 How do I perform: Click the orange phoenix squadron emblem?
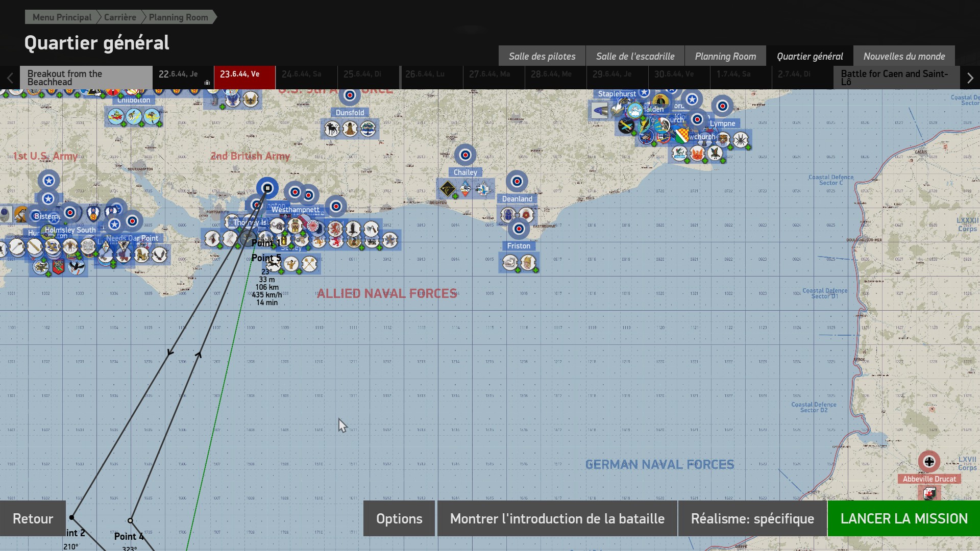(697, 153)
